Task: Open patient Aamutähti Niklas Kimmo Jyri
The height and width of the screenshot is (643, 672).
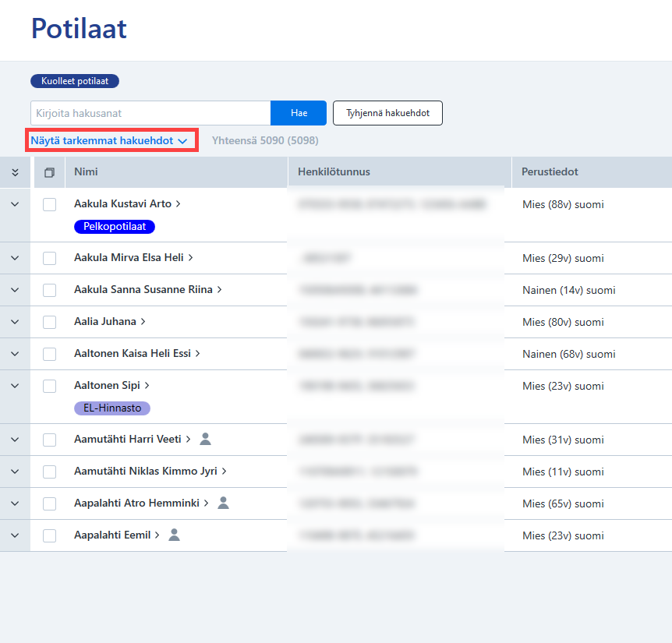Action: (150, 472)
